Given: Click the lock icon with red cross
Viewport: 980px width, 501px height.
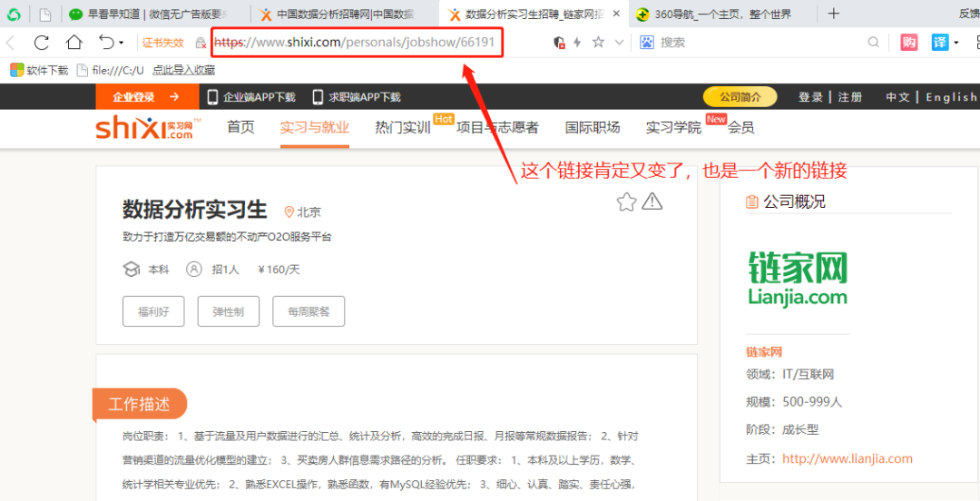Looking at the screenshot, I should [x=201, y=44].
